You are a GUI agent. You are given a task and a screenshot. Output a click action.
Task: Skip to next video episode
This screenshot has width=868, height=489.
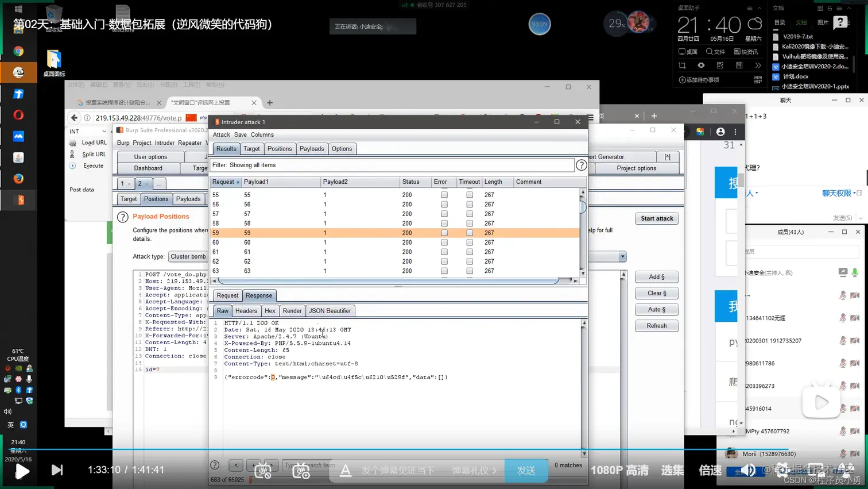click(x=57, y=470)
